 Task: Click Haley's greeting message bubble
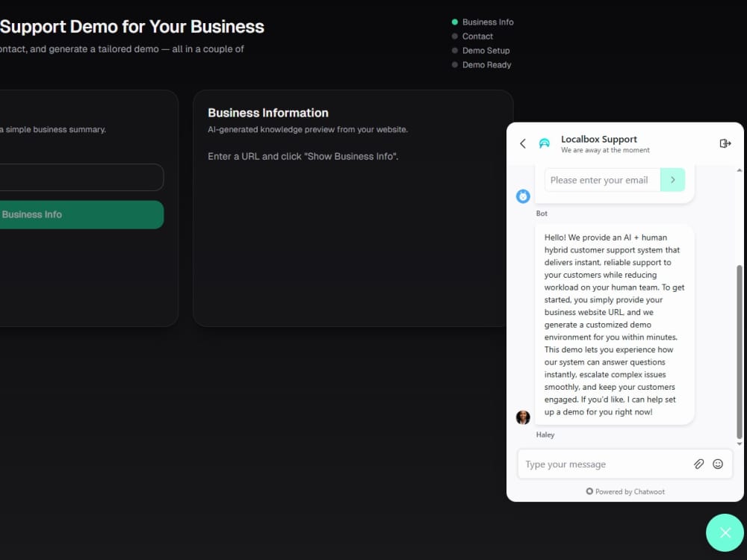pyautogui.click(x=615, y=325)
